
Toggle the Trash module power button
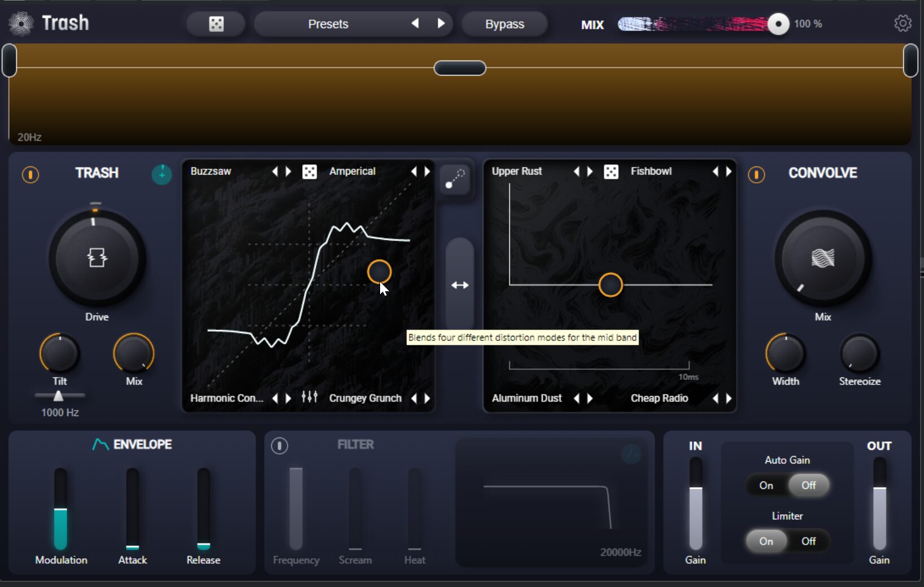30,174
